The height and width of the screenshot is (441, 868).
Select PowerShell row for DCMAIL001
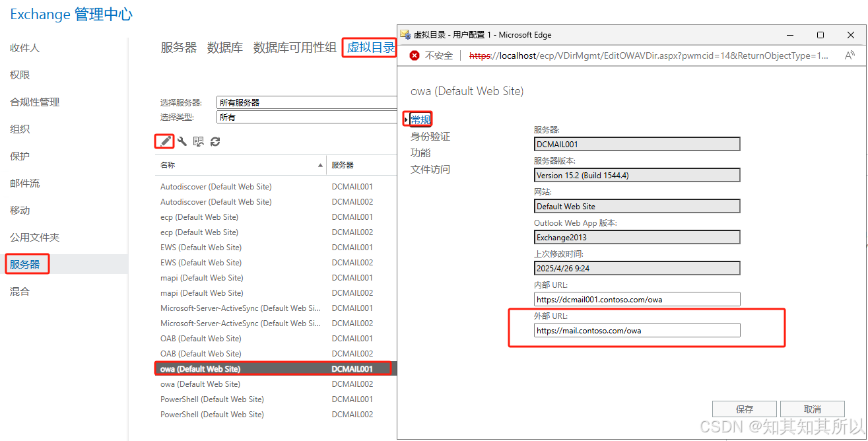pyautogui.click(x=276, y=399)
